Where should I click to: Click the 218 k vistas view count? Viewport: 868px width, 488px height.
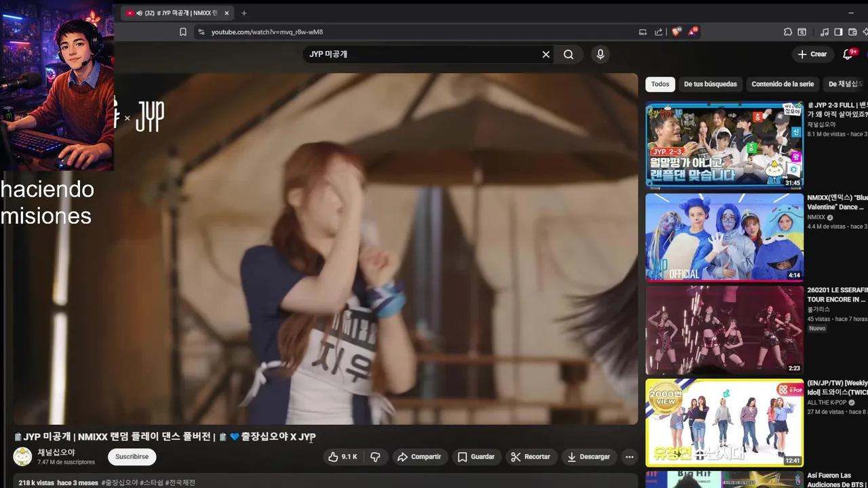click(36, 483)
